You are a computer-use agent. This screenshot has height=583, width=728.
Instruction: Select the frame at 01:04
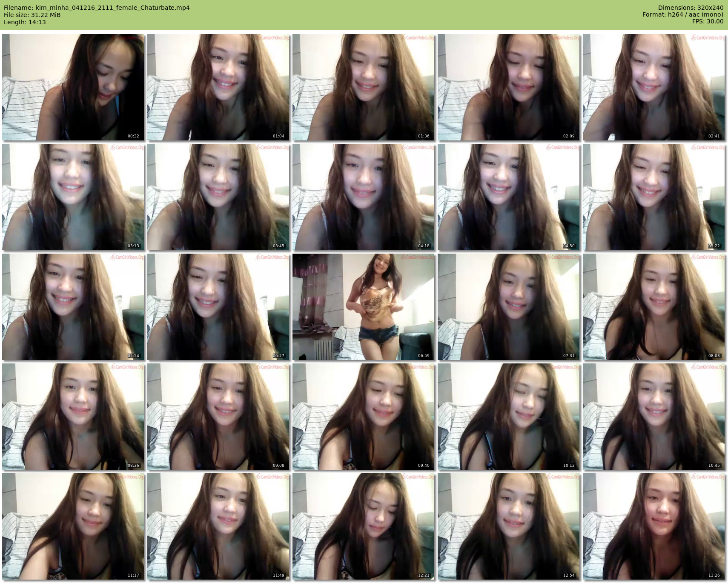pos(218,87)
